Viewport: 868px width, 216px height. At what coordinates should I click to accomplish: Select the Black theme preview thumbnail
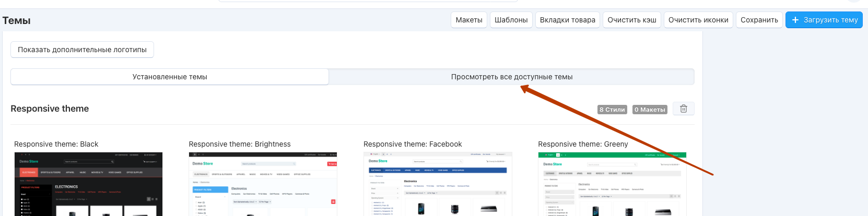tap(88, 184)
